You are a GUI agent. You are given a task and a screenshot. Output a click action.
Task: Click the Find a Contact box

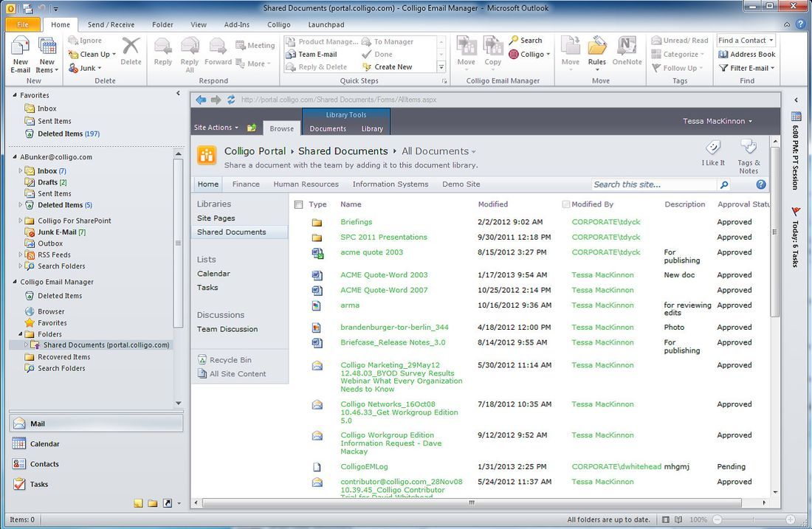point(746,41)
